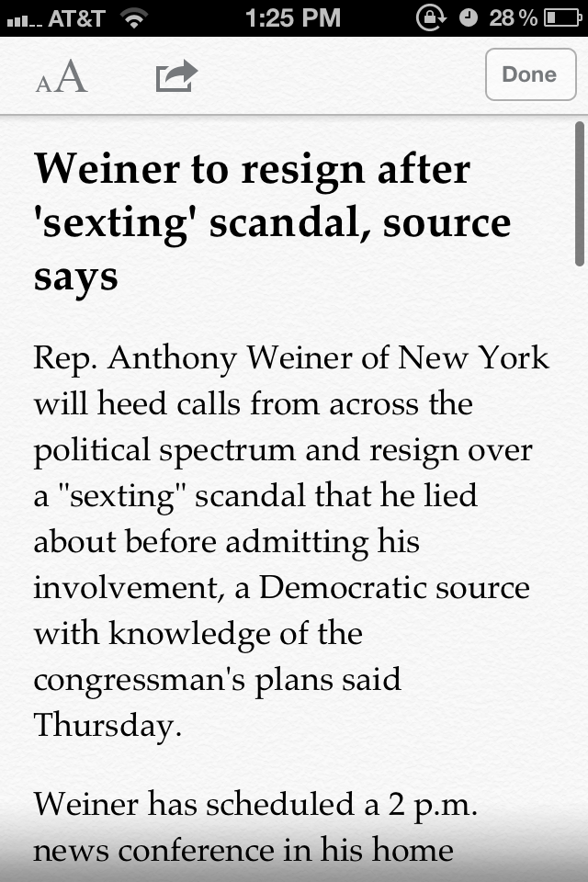Tap the 1:25 PM clock

click(x=293, y=17)
